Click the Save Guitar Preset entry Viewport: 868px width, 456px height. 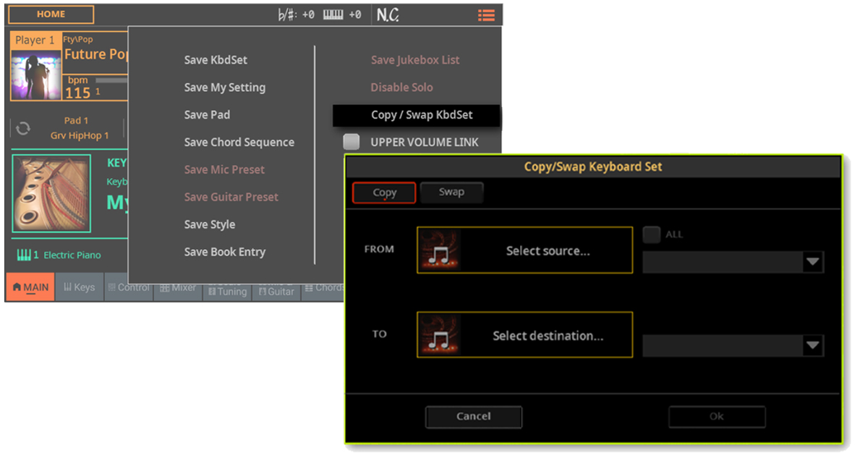(x=231, y=197)
